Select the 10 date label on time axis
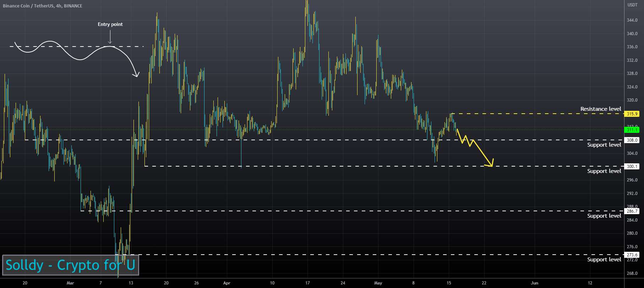The width and height of the screenshot is (644, 288). 272,283
